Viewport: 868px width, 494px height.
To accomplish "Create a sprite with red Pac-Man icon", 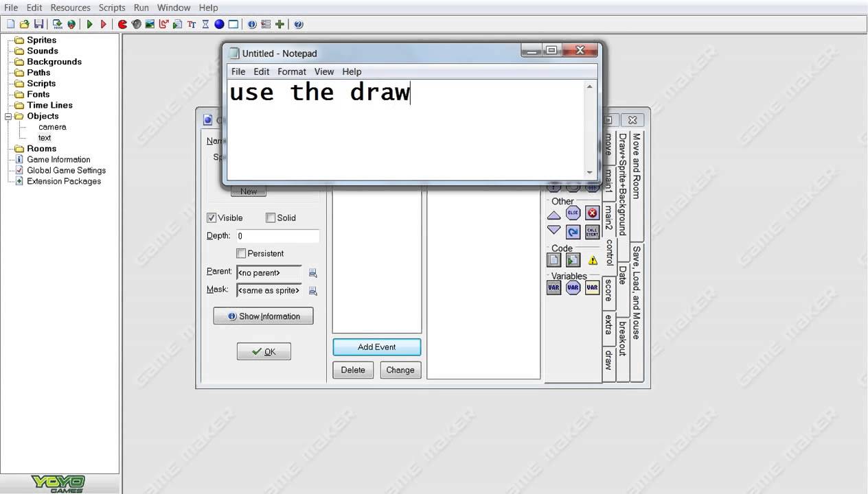I will tap(122, 24).
